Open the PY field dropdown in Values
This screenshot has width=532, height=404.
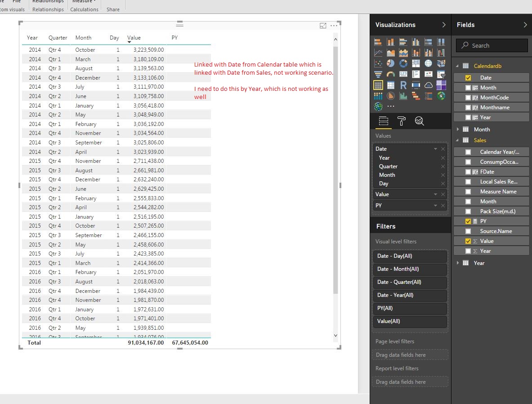[435, 206]
